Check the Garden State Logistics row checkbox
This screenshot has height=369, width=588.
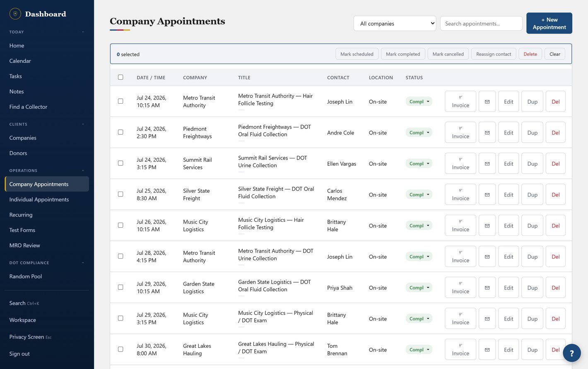[x=120, y=287]
